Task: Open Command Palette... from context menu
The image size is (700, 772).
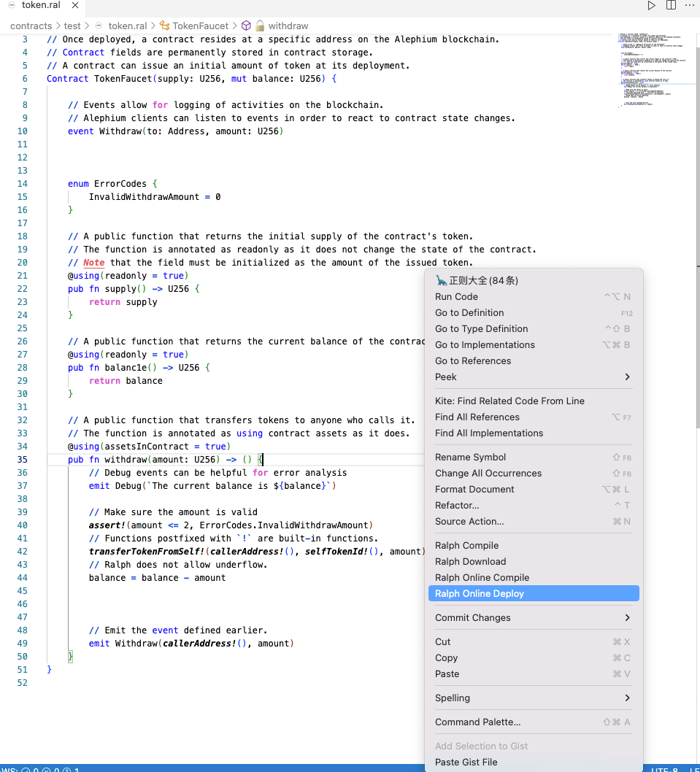Action: click(534, 722)
